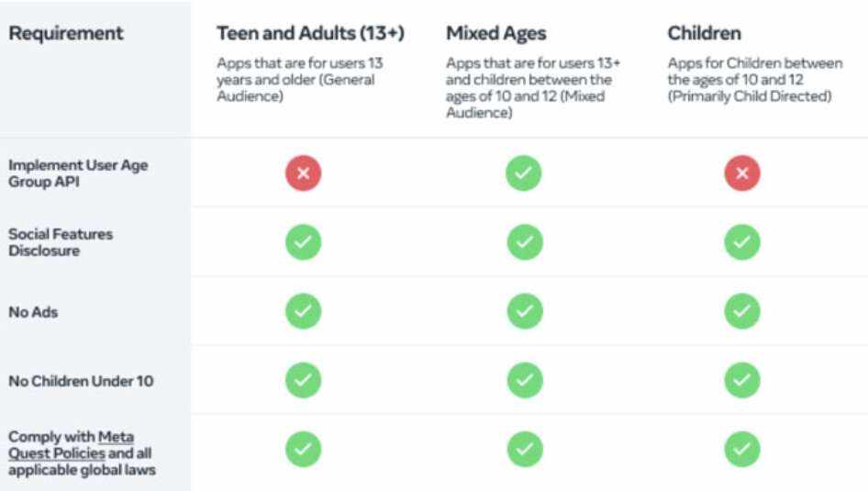Select the Children column heading
This screenshot has width=868, height=491.
(704, 34)
